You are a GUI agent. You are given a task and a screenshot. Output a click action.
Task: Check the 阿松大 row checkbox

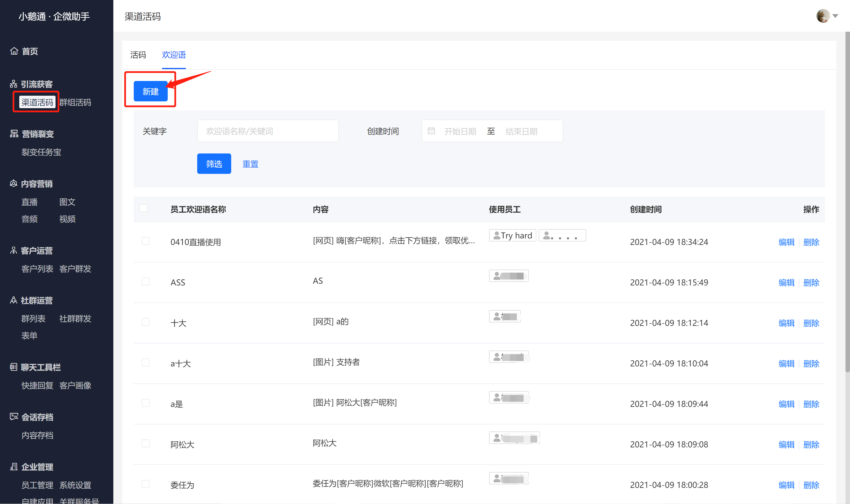(145, 443)
